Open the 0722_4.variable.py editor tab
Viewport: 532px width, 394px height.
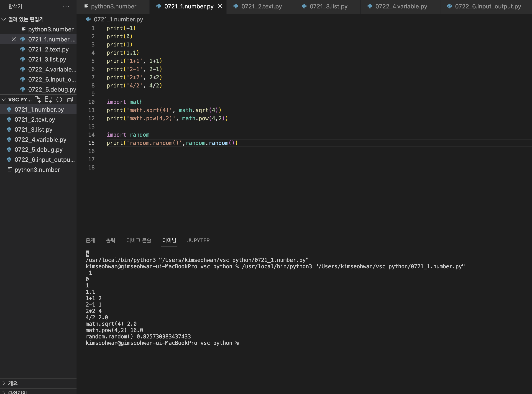(401, 6)
